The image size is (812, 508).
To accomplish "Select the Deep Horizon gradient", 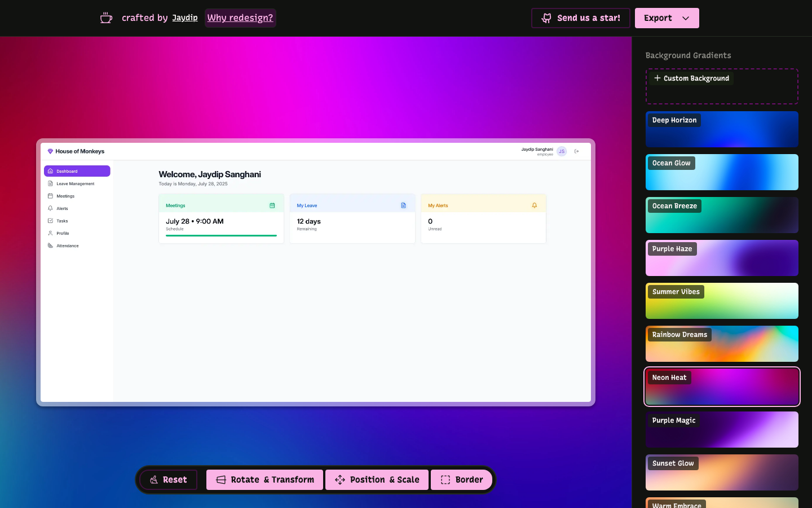I will tap(722, 129).
